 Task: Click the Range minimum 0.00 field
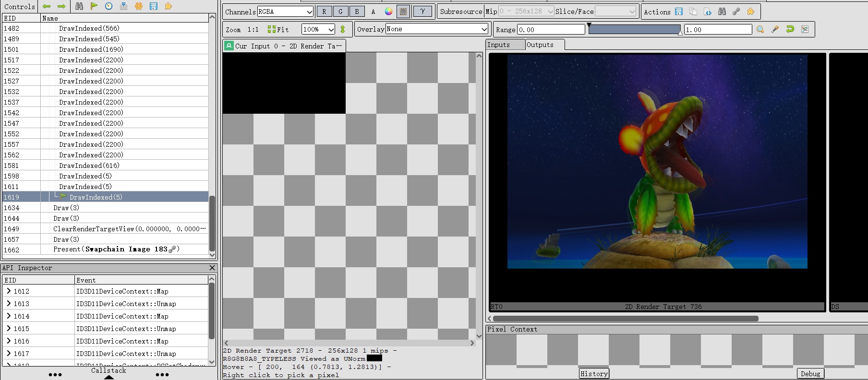point(551,29)
